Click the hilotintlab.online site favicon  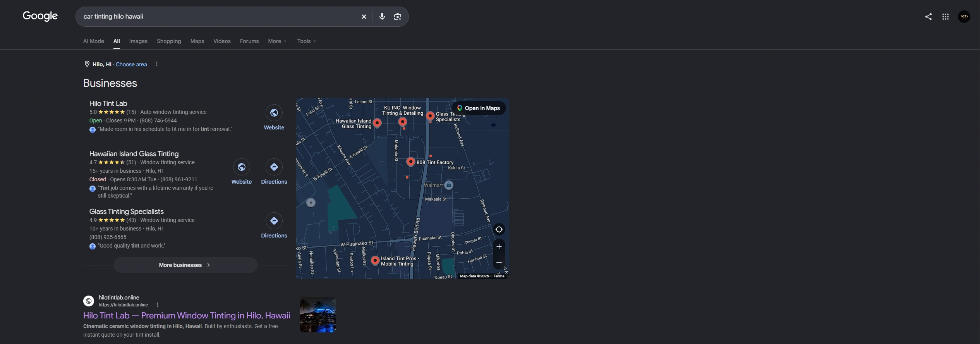[x=89, y=301]
